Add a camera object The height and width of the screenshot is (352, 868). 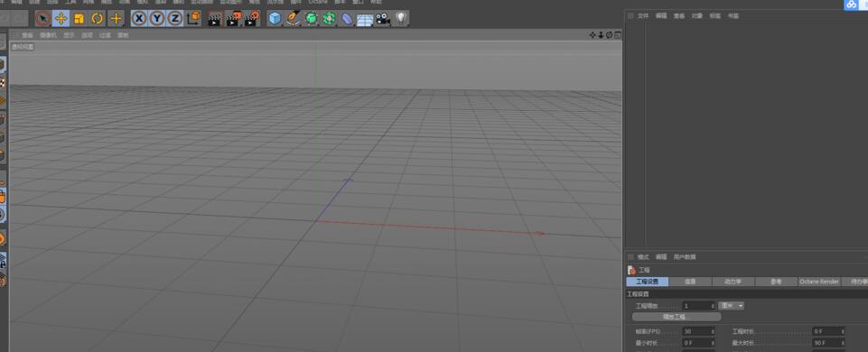[383, 19]
